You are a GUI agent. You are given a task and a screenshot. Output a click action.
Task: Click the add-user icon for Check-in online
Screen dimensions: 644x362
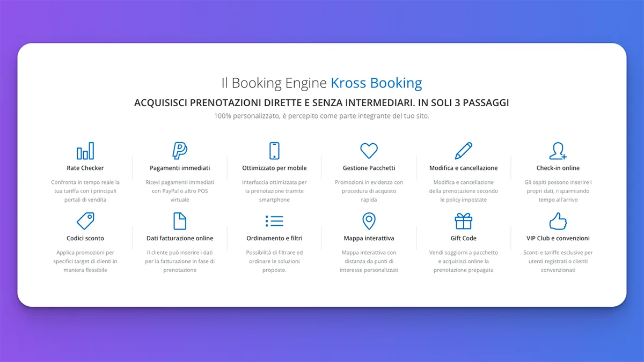click(x=558, y=151)
